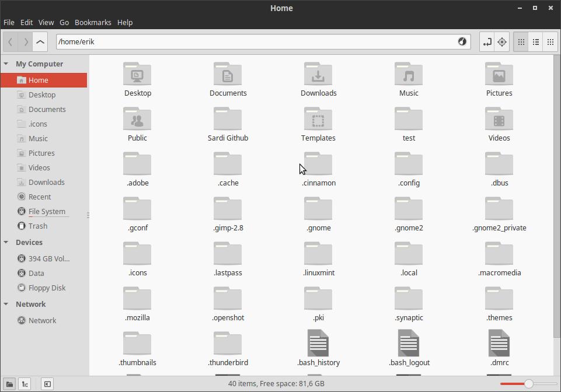The width and height of the screenshot is (561, 392).
Task: Open Recent in the sidebar
Action: (x=44, y=197)
